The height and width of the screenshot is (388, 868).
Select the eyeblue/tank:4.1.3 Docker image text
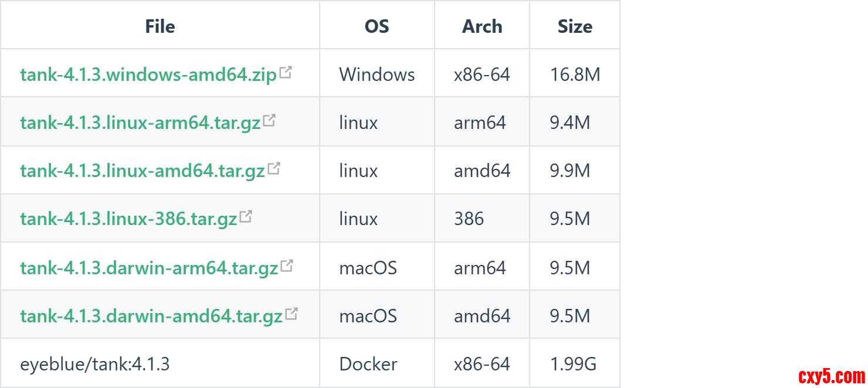pyautogui.click(x=95, y=365)
